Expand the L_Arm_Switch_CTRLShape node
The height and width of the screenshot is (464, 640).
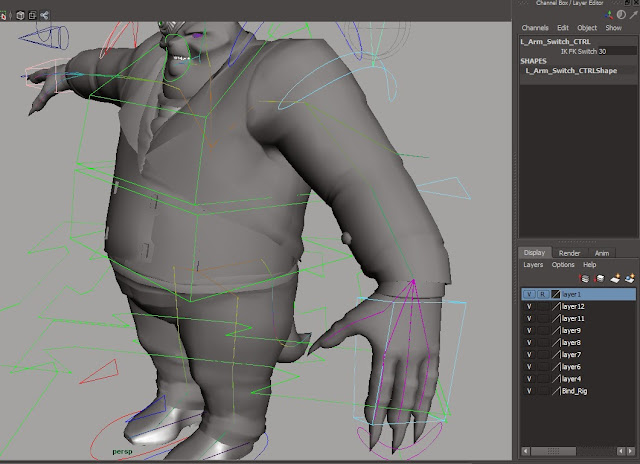(x=571, y=71)
